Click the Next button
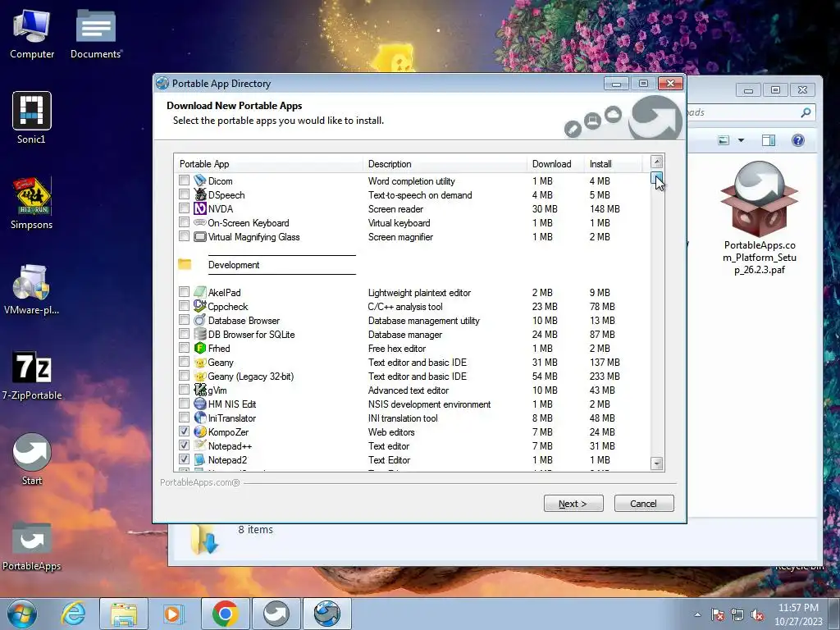Viewport: 840px width, 630px height. coord(573,504)
